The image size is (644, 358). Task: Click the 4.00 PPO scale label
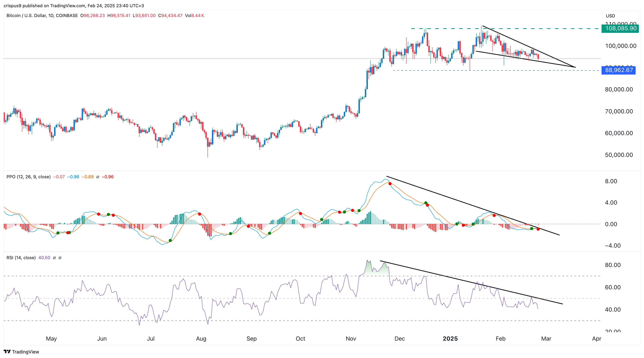point(611,203)
